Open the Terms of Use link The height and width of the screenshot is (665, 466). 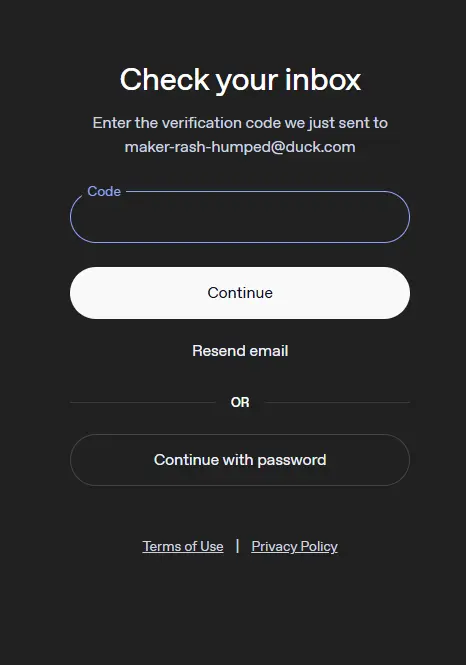pyautogui.click(x=183, y=546)
